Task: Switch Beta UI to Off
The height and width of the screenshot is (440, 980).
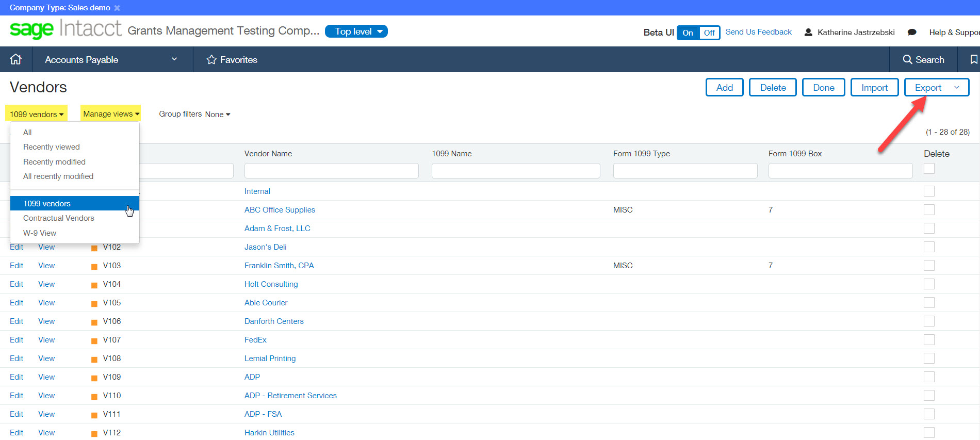Action: 709,32
